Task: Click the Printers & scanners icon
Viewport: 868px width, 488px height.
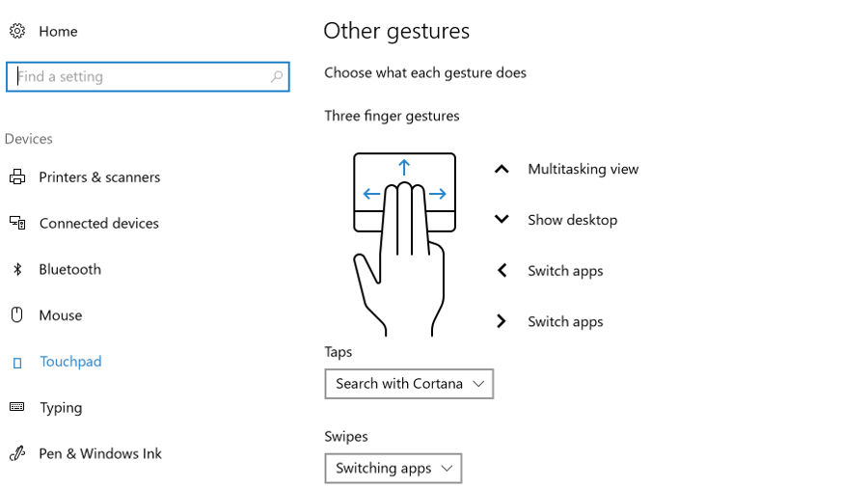Action: pyautogui.click(x=17, y=177)
